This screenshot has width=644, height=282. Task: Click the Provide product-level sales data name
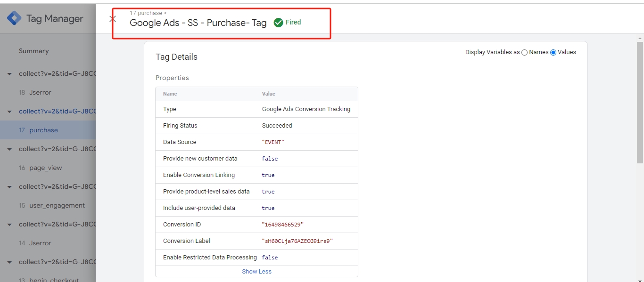(x=206, y=192)
